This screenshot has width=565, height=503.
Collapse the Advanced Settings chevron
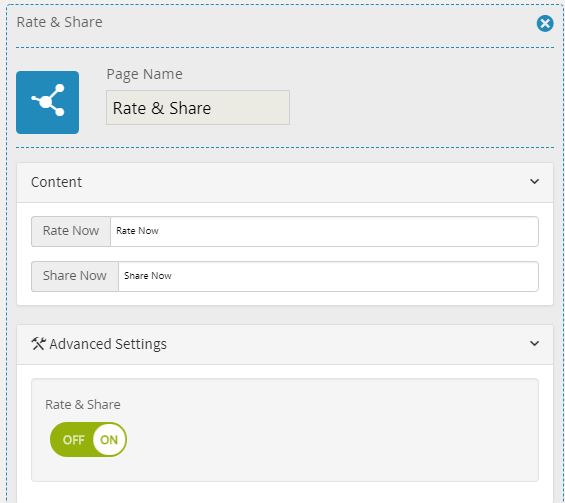tap(534, 343)
